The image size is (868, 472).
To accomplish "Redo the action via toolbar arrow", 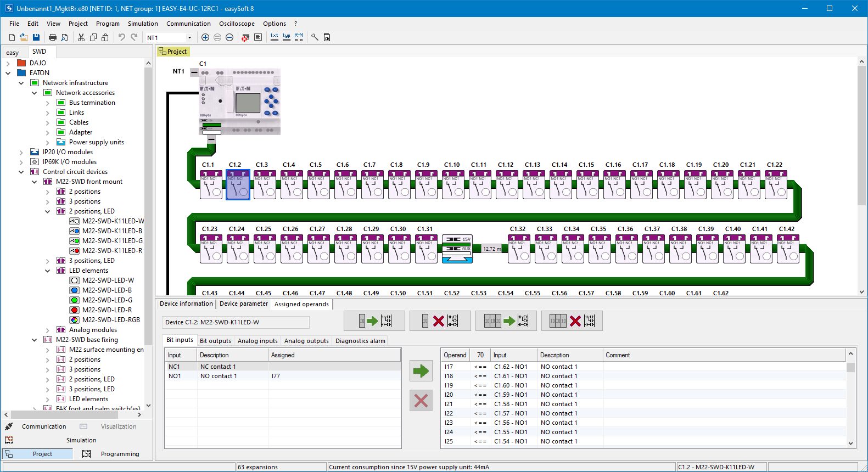I will pyautogui.click(x=134, y=37).
